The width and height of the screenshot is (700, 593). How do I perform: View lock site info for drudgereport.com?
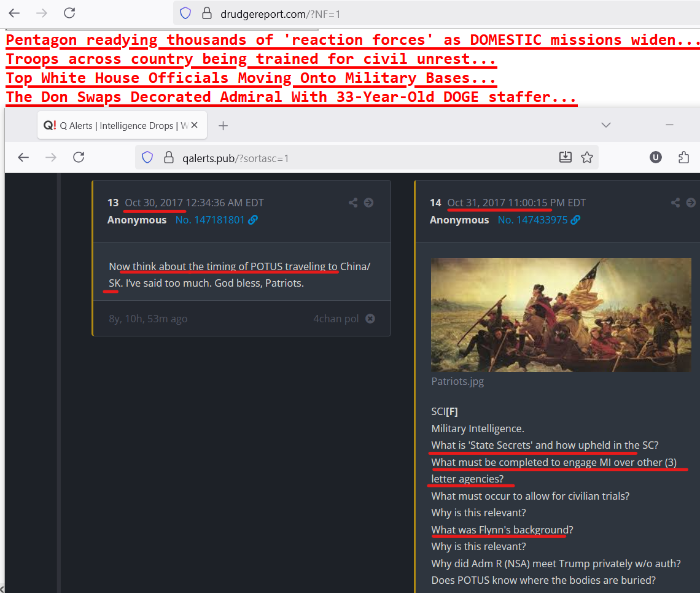(207, 14)
